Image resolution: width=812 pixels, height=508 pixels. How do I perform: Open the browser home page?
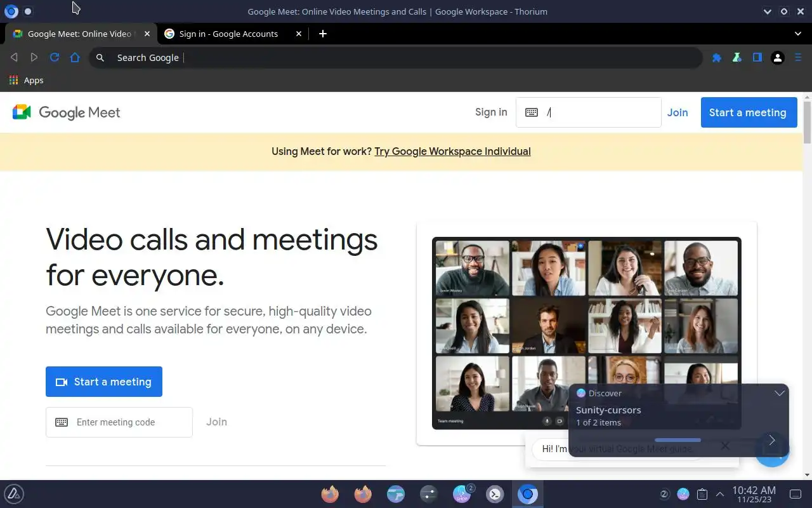75,58
